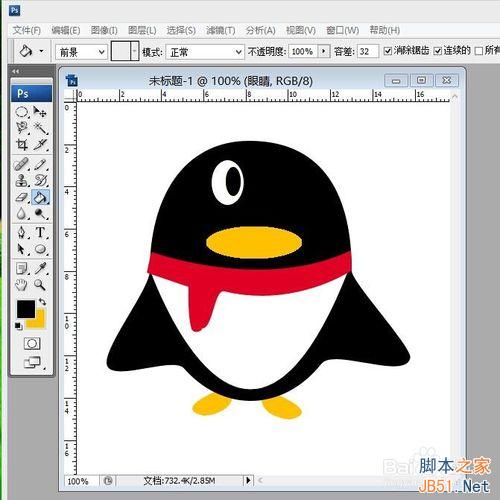Toggle the all layers (所有) checkbox
The height and width of the screenshot is (500, 500).
coord(479,51)
